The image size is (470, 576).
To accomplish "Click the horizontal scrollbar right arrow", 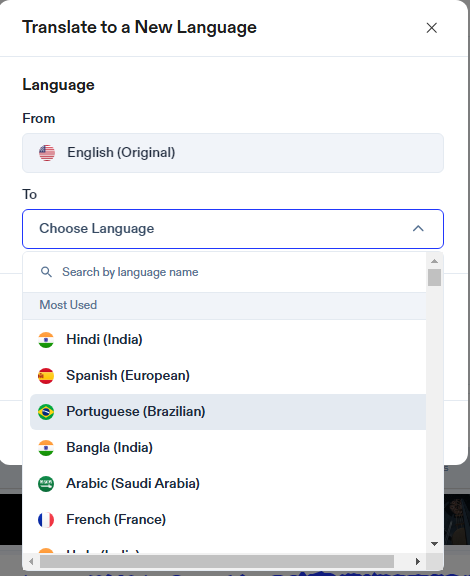I will click(x=417, y=561).
